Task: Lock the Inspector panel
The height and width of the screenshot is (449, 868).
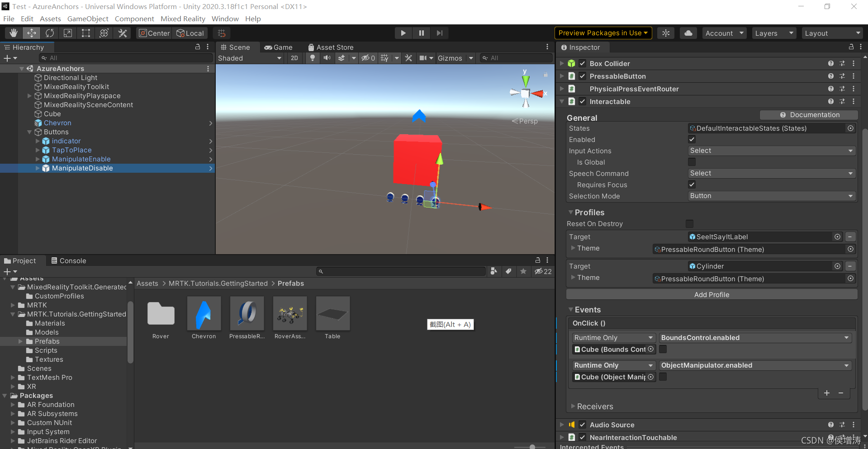Action: (851, 47)
